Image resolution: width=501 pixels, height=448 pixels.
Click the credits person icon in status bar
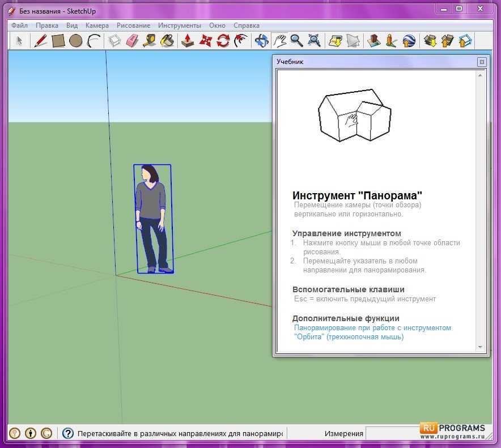point(31,433)
